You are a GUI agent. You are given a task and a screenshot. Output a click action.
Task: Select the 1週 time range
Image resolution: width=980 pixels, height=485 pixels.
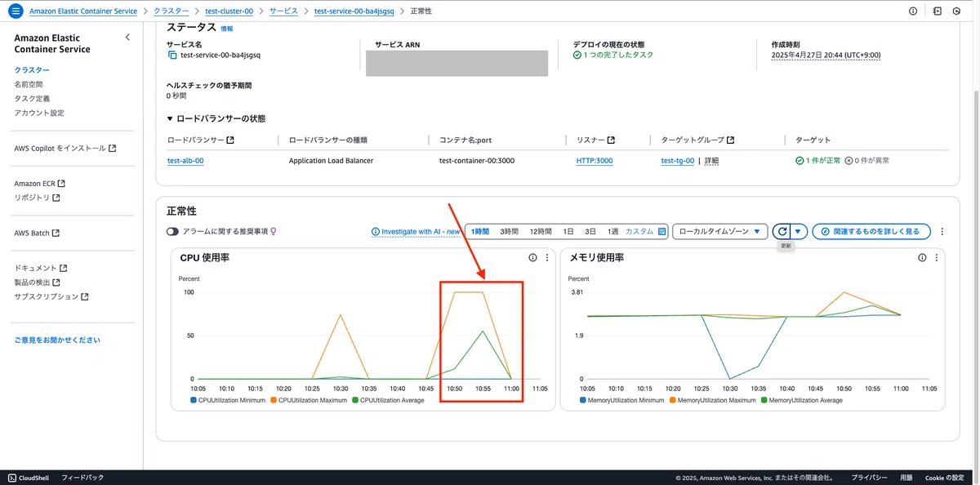click(612, 232)
